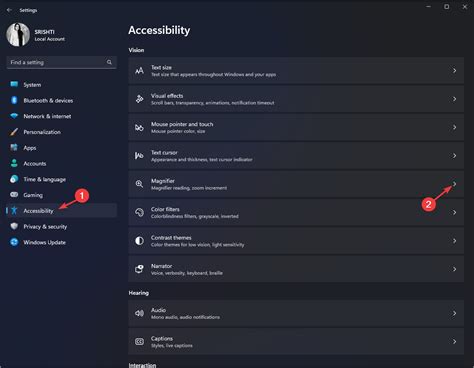Click the Color filters title
The image size is (474, 368).
[x=165, y=209]
